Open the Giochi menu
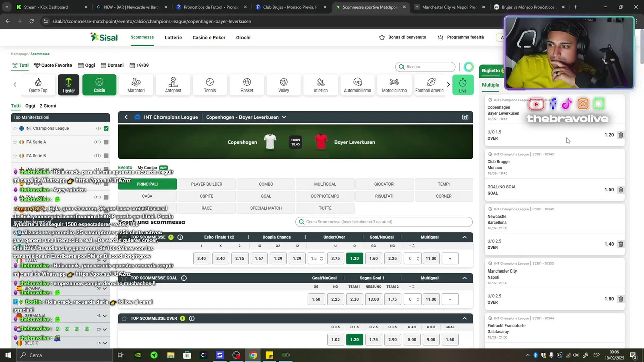Viewport: 644px width, 362px height. point(243,38)
